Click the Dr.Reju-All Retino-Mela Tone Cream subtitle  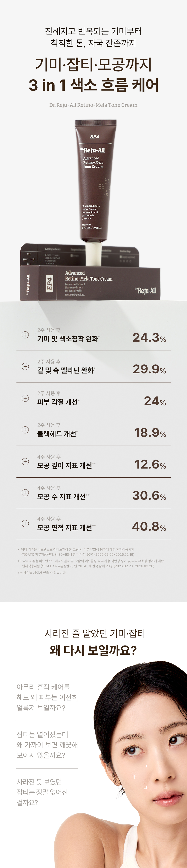point(93,105)
